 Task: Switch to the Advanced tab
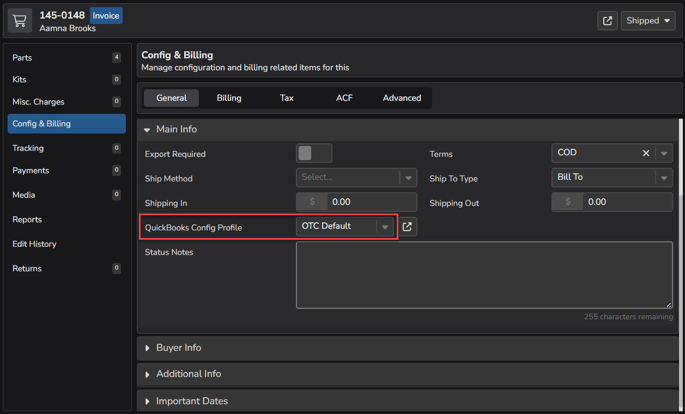point(401,98)
